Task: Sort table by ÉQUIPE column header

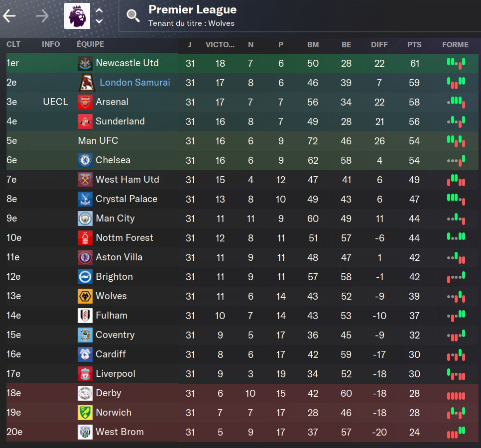Action: (90, 44)
